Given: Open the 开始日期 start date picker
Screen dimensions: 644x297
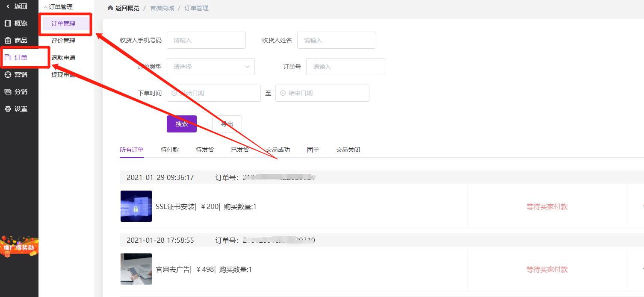Looking at the screenshot, I should point(213,93).
